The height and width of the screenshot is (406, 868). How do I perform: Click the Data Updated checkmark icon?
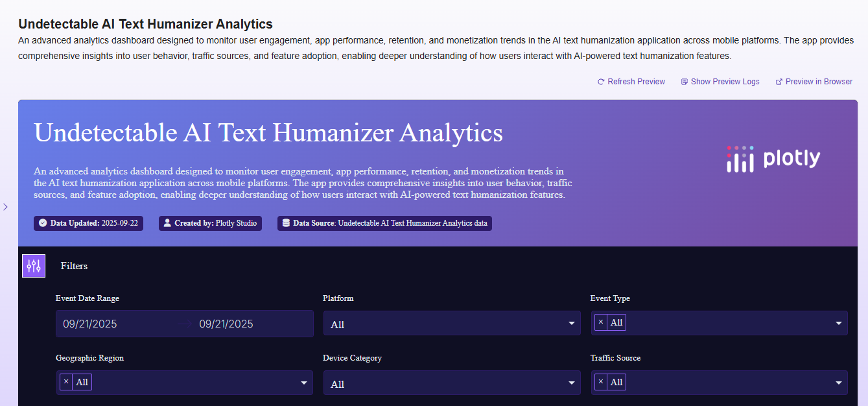[43, 223]
